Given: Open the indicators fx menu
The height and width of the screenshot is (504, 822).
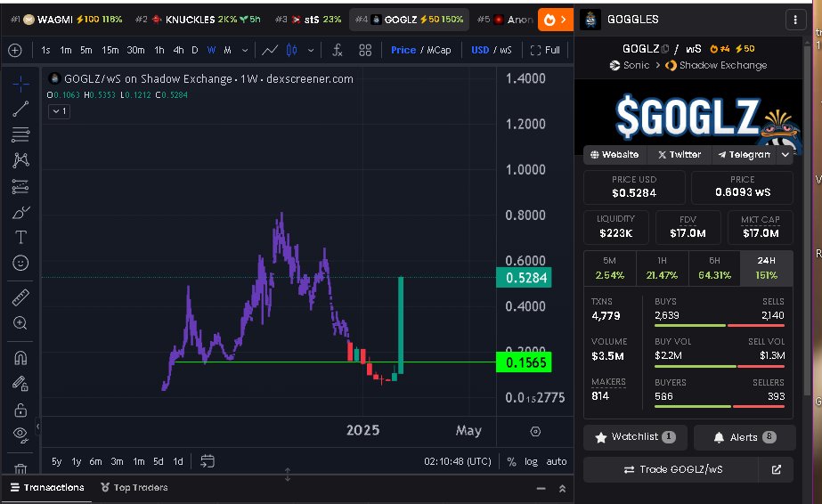Looking at the screenshot, I should (x=338, y=50).
